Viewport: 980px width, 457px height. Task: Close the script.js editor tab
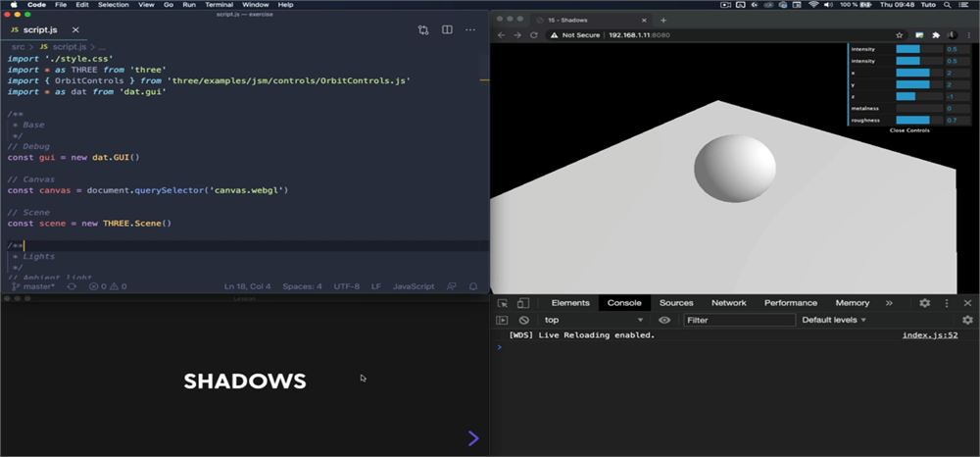click(x=75, y=30)
